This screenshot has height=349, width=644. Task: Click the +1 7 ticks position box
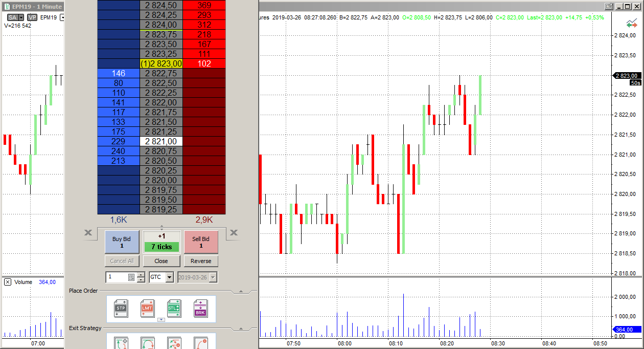162,242
